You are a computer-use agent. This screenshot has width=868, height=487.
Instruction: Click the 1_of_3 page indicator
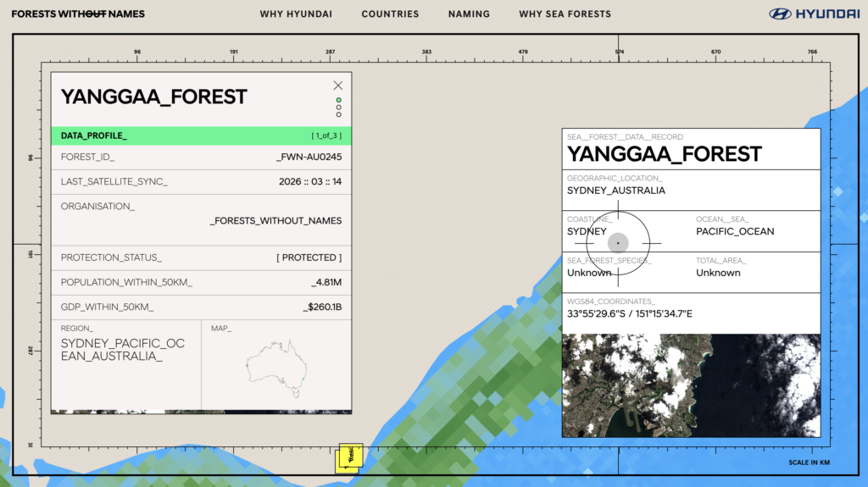tap(325, 136)
